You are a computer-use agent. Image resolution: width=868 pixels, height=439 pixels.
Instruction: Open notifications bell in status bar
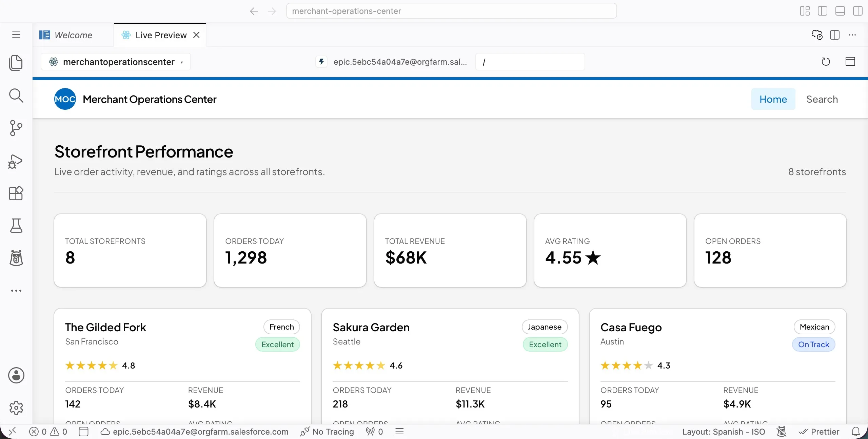[x=856, y=432]
